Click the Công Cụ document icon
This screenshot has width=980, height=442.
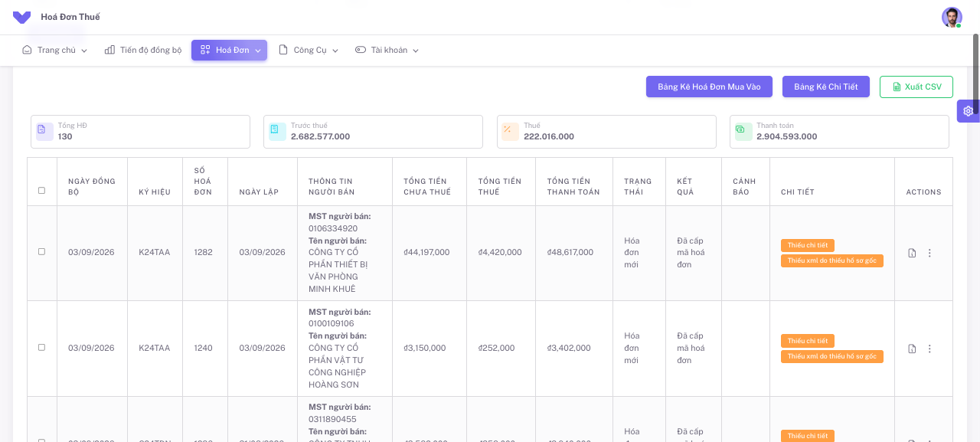[283, 50]
